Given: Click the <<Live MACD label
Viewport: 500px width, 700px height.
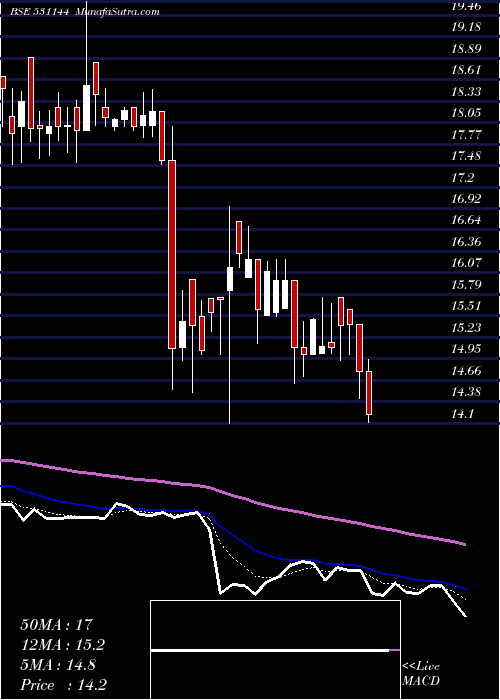Looking at the screenshot, I should [x=421, y=674].
